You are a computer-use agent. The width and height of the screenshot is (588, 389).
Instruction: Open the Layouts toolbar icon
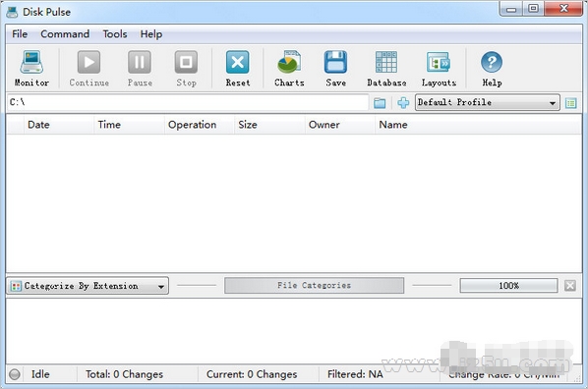(x=439, y=69)
